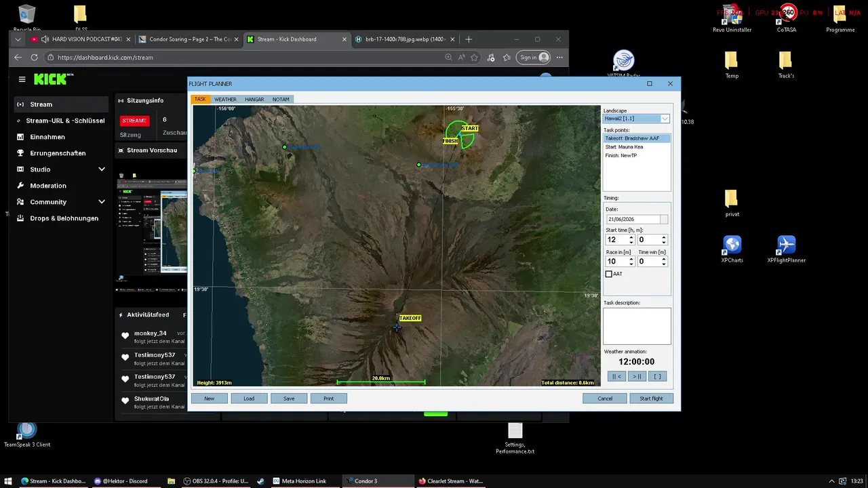The height and width of the screenshot is (488, 868).
Task: Open Stream-URL & -Schlüssel sidebar item
Action: coord(61,121)
